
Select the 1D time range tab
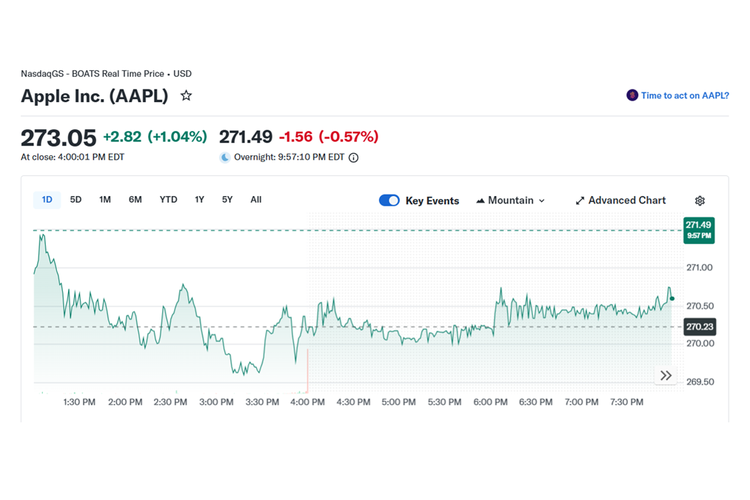[47, 200]
